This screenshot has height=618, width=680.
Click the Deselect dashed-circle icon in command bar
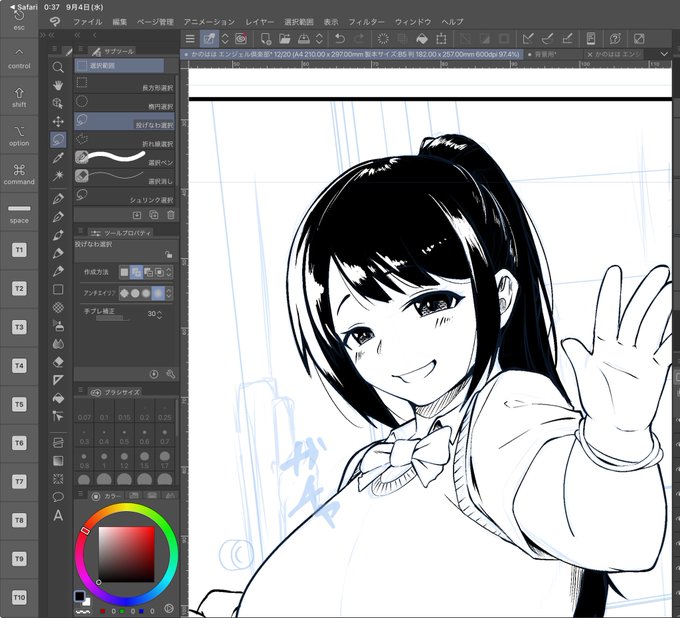click(x=383, y=39)
